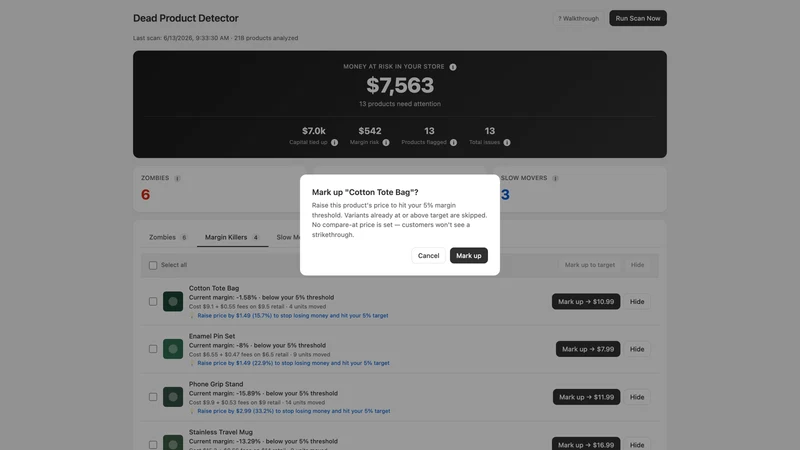Click the Margin risk info icon
800x450 pixels.
386,143
